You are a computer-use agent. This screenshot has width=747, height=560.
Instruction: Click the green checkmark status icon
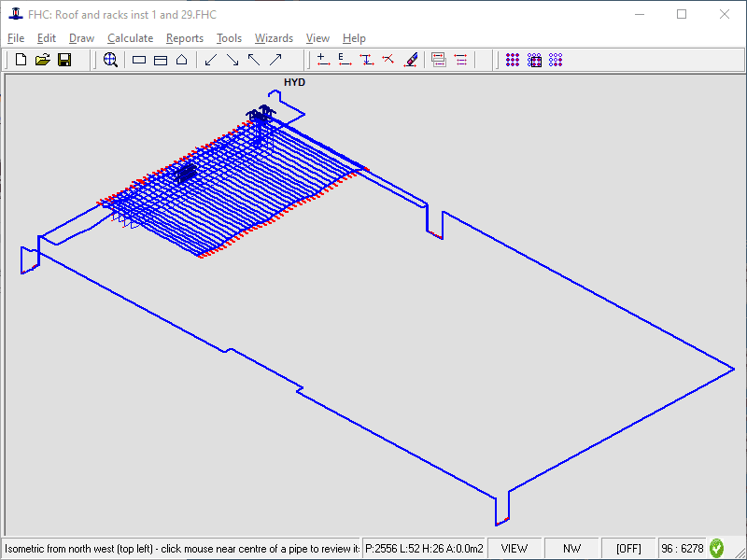pos(715,548)
